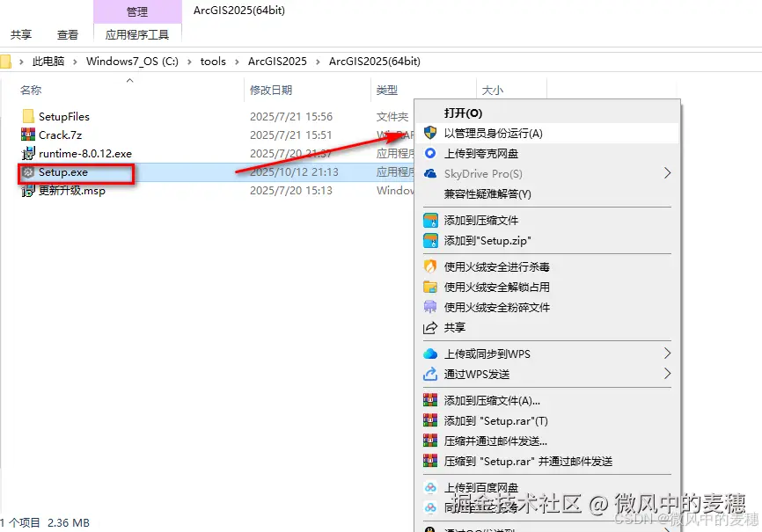Navigate to ArcGIS2025 breadcrumb folder
The height and width of the screenshot is (532, 762).
[x=277, y=62]
